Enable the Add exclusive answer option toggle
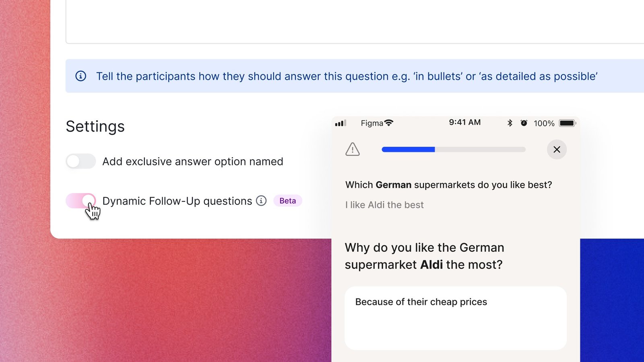The width and height of the screenshot is (644, 362). pyautogui.click(x=80, y=161)
